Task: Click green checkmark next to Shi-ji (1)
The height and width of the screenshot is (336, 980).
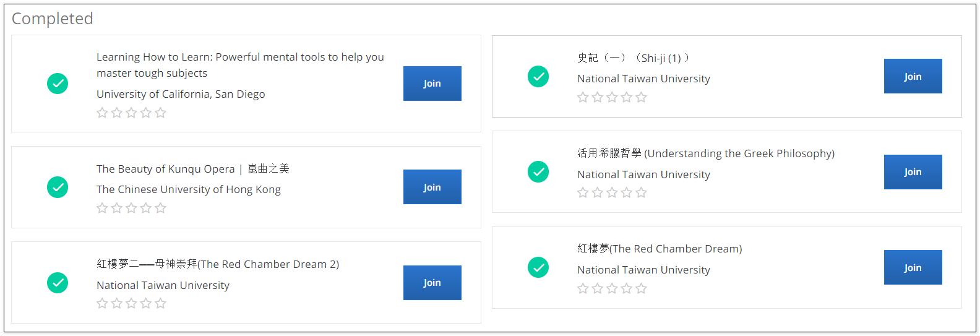Action: tap(538, 77)
